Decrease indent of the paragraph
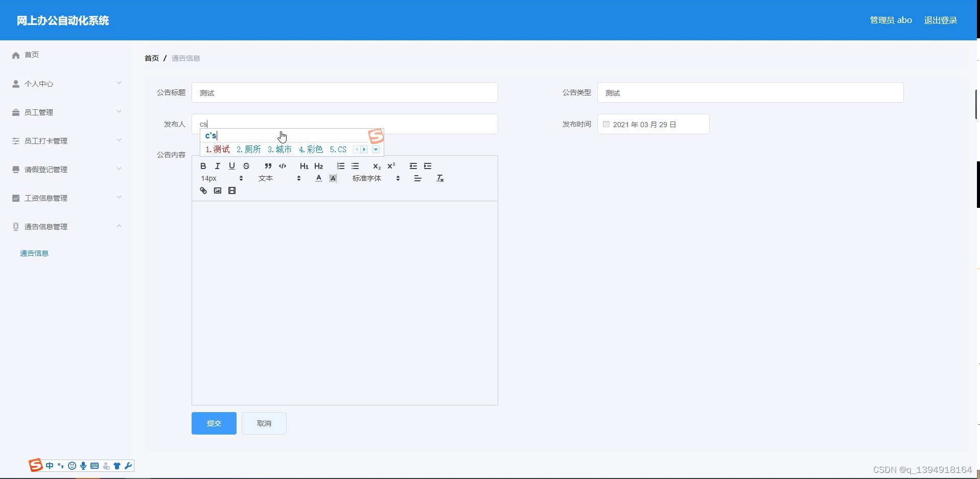This screenshot has height=479, width=980. (413, 166)
